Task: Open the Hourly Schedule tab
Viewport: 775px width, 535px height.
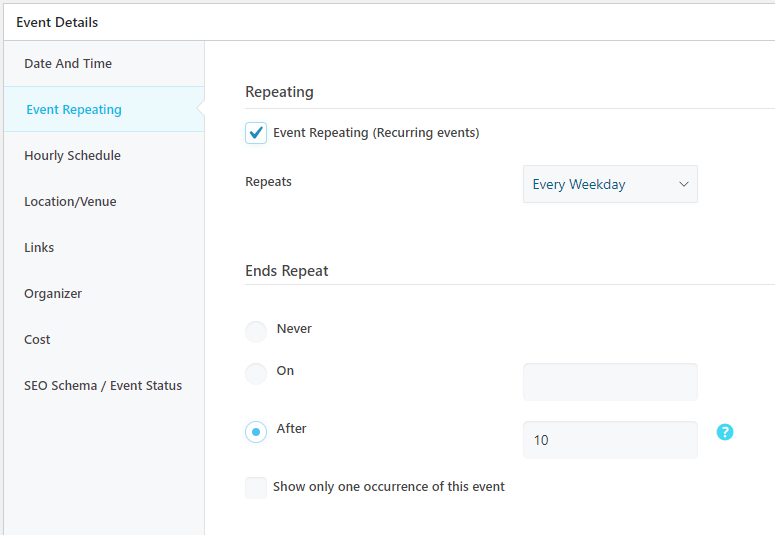Action: coord(72,156)
